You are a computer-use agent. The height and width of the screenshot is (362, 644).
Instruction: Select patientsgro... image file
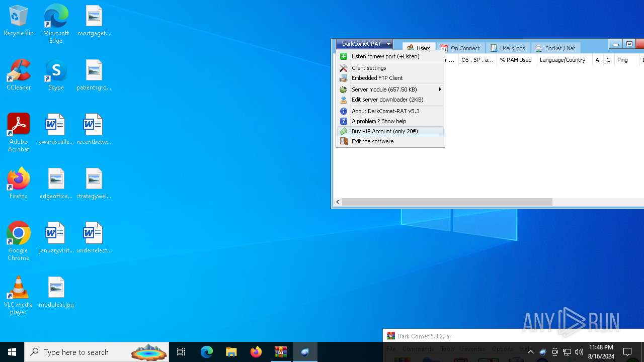(94, 75)
